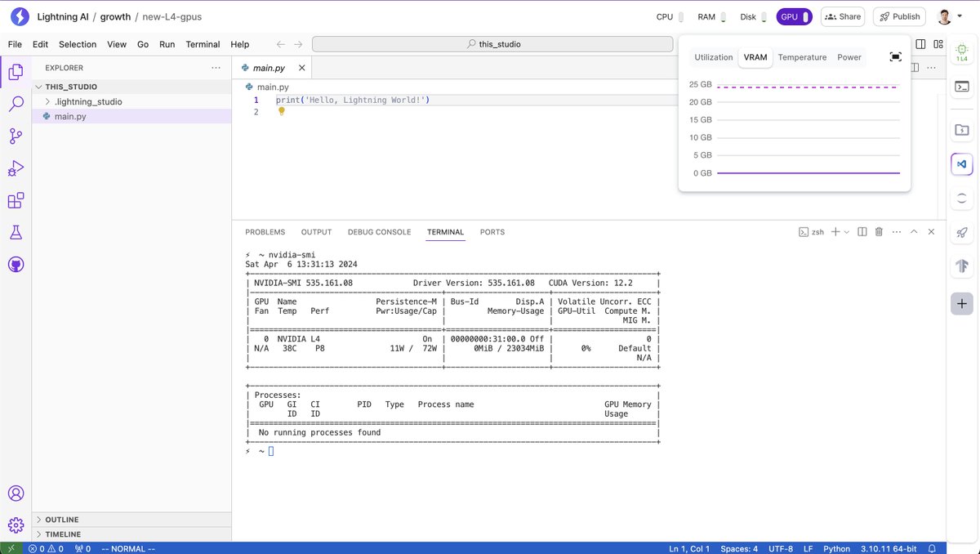Maximize the panel with up chevron
This screenshot has height=554, width=980.
pyautogui.click(x=914, y=232)
